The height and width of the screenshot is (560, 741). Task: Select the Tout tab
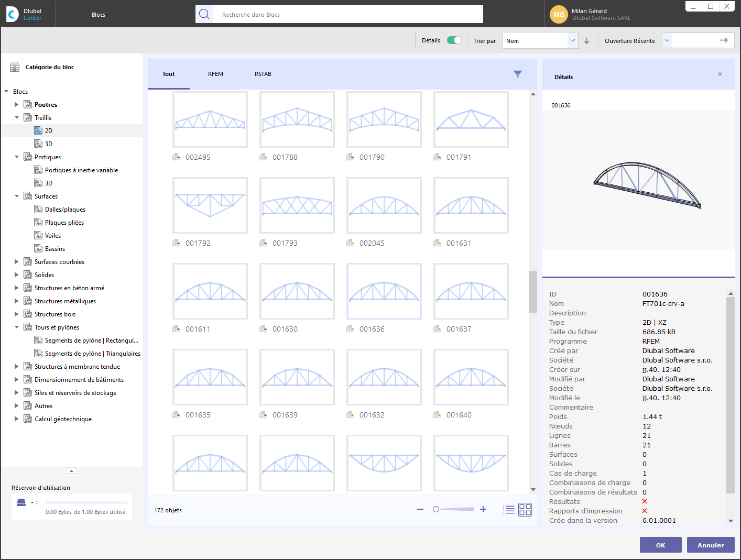(169, 74)
